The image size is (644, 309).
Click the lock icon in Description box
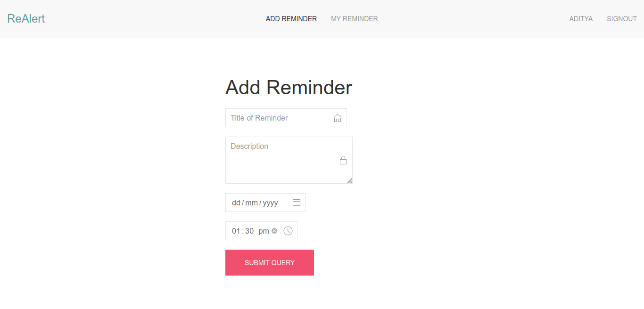pos(343,160)
